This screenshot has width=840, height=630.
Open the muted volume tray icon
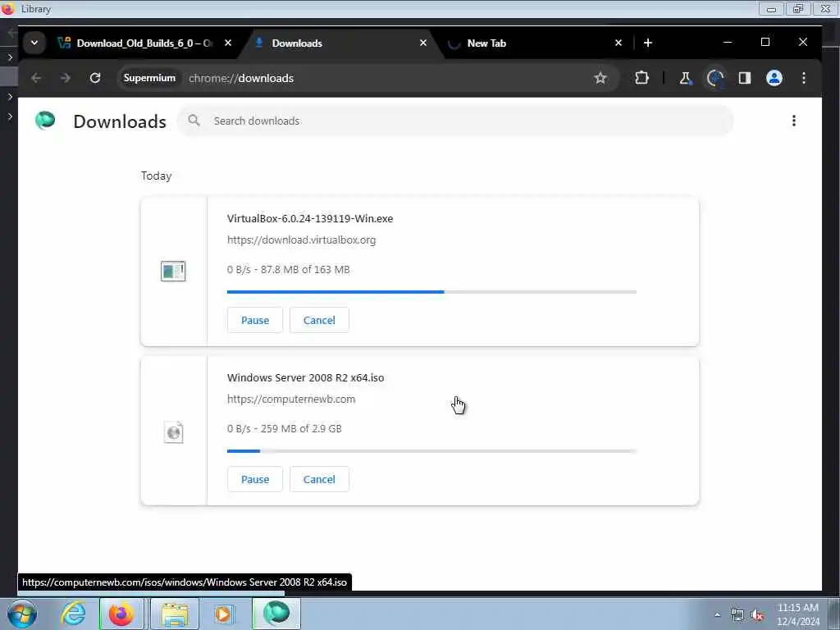(x=757, y=615)
